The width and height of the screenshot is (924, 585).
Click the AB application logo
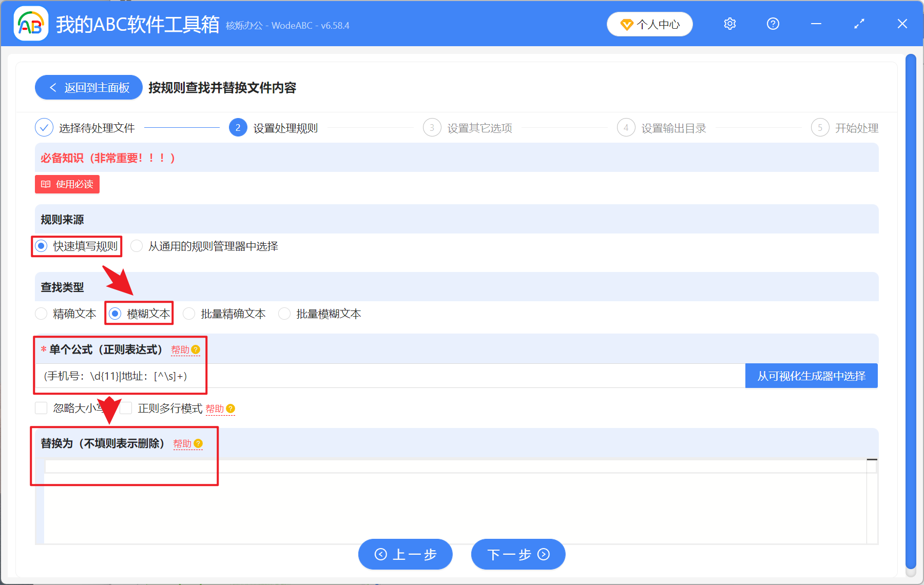(x=30, y=23)
